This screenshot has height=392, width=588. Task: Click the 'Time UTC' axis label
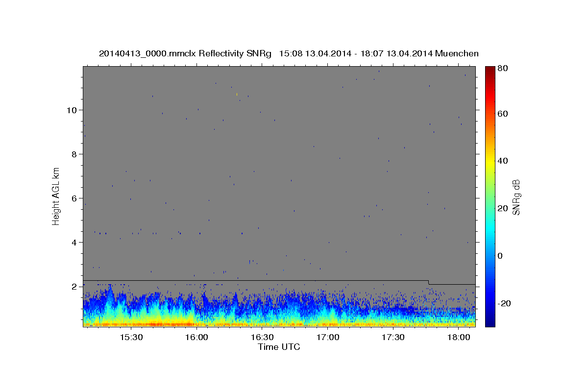[x=279, y=347]
